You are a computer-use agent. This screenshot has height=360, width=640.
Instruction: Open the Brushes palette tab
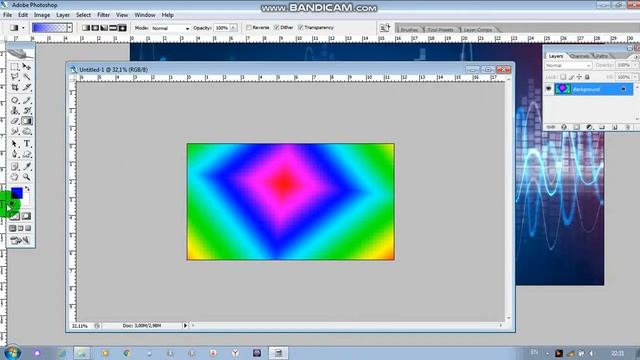tap(409, 30)
